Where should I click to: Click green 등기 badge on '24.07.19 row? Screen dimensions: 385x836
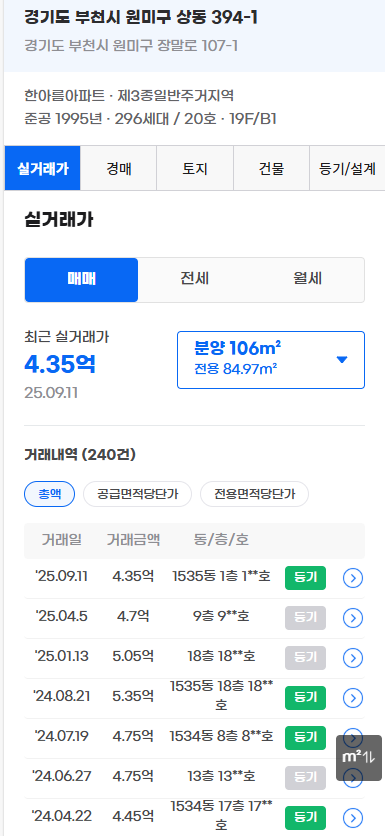pyautogui.click(x=306, y=738)
